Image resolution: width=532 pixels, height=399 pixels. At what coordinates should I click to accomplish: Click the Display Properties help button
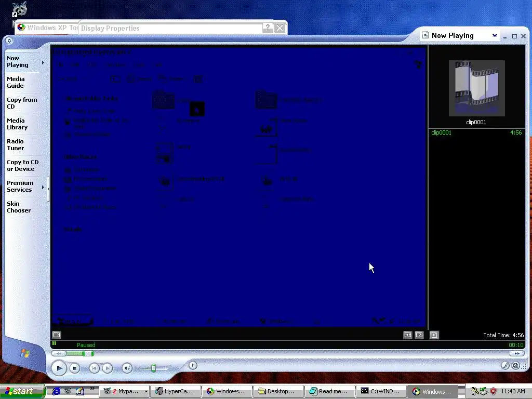click(x=268, y=28)
